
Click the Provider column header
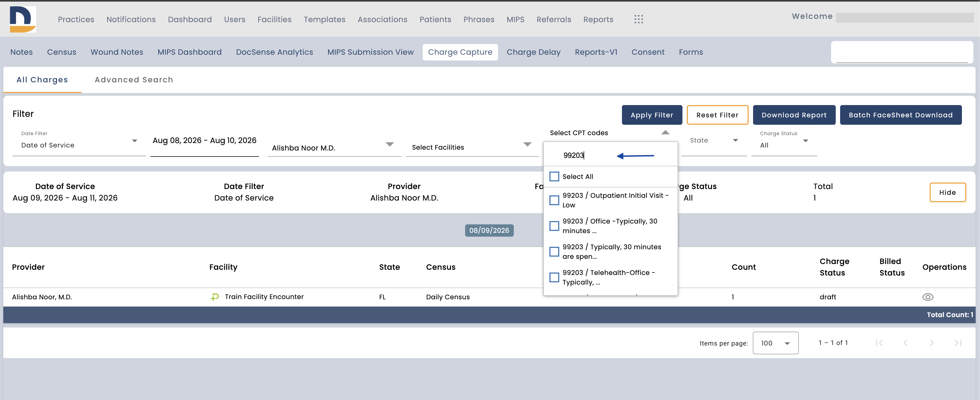point(28,267)
